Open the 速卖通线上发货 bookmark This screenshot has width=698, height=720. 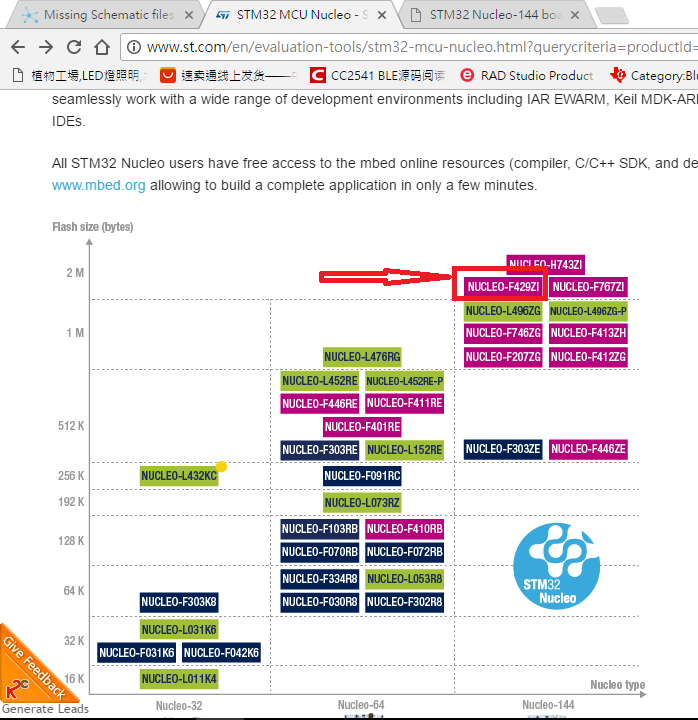coord(228,75)
